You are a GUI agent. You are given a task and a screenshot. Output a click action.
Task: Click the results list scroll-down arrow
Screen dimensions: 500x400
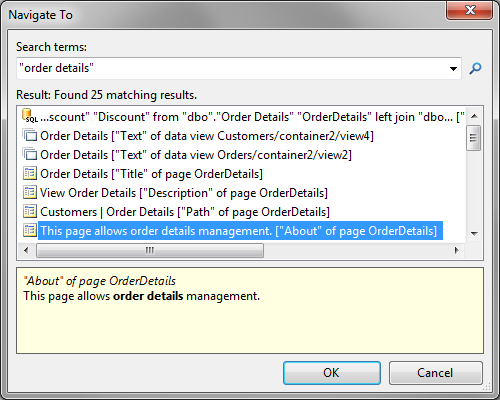pos(474,233)
